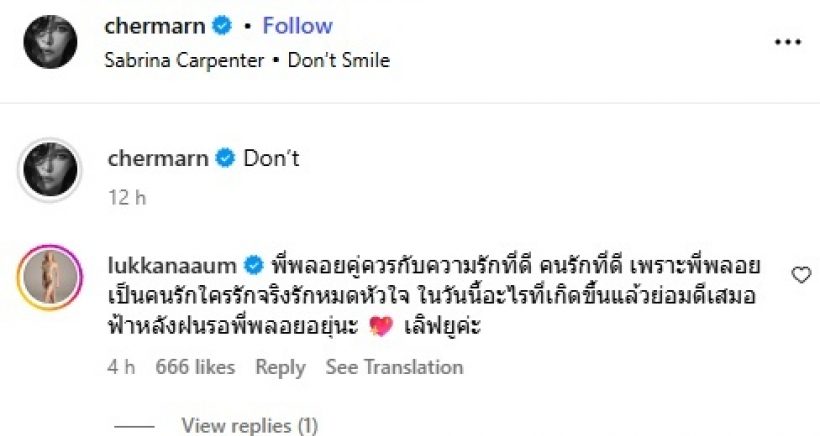Click the 12 h caption timestamp
Image resolution: width=820 pixels, height=436 pixels.
pos(125,197)
